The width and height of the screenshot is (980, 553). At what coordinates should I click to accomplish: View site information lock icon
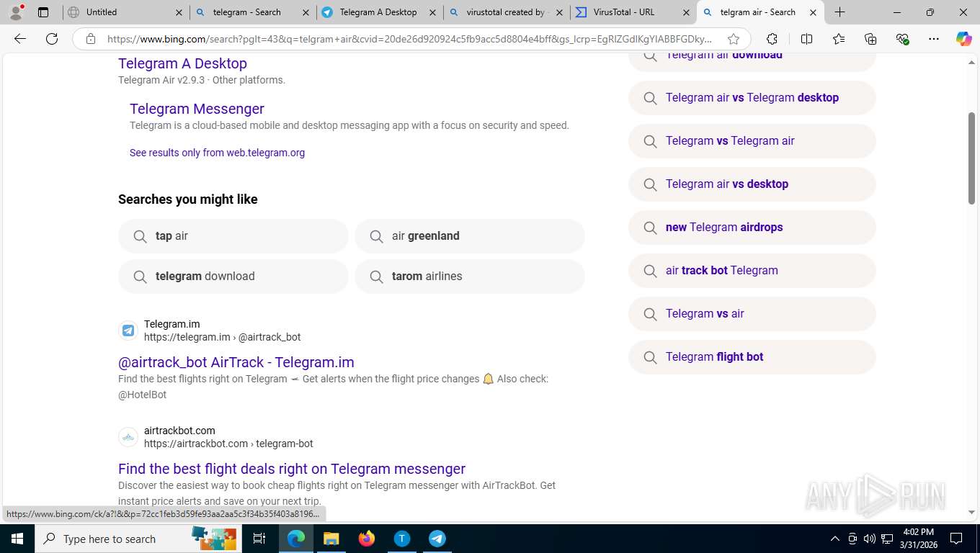coord(91,39)
